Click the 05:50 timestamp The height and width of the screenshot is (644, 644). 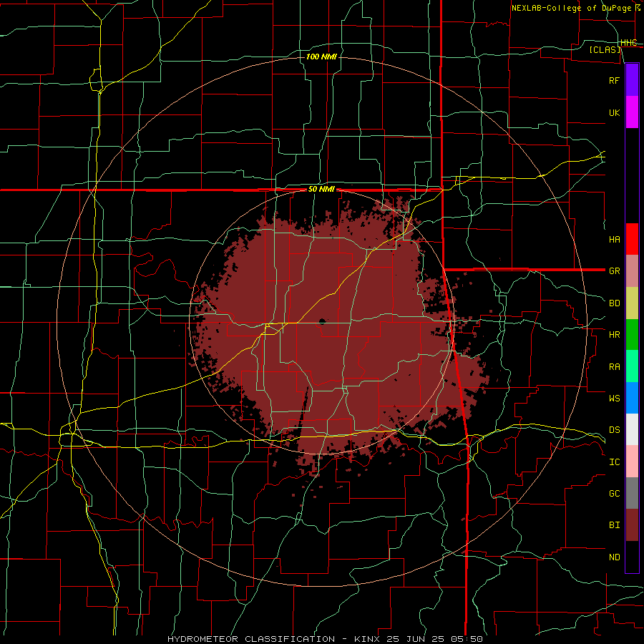[x=468, y=639]
